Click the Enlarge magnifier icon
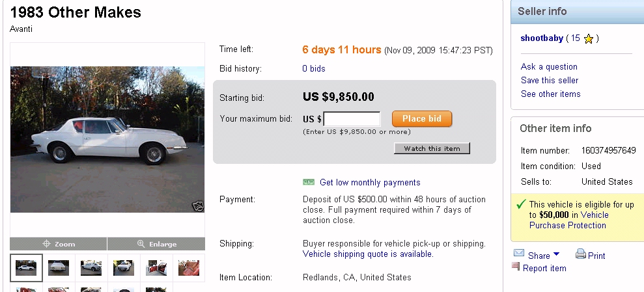644x292 pixels. click(x=141, y=244)
